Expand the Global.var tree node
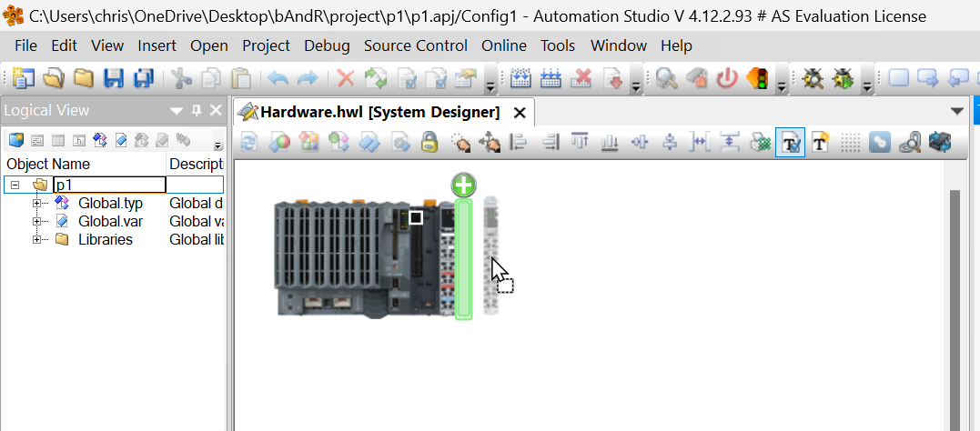The height and width of the screenshot is (431, 980). (37, 221)
